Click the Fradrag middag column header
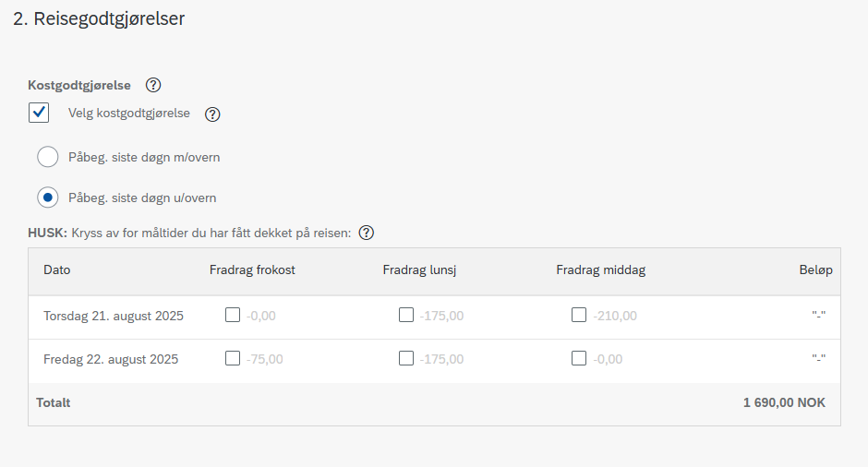 coord(600,270)
